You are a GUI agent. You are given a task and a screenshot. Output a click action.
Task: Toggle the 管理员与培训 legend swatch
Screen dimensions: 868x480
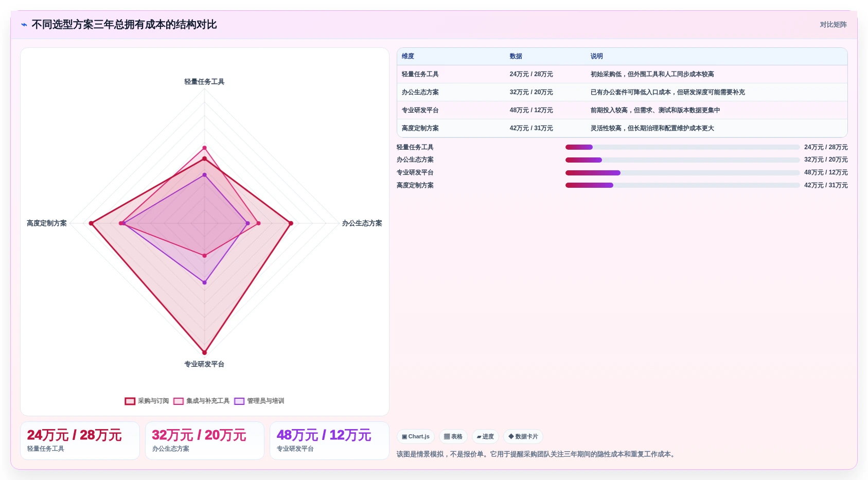click(239, 401)
